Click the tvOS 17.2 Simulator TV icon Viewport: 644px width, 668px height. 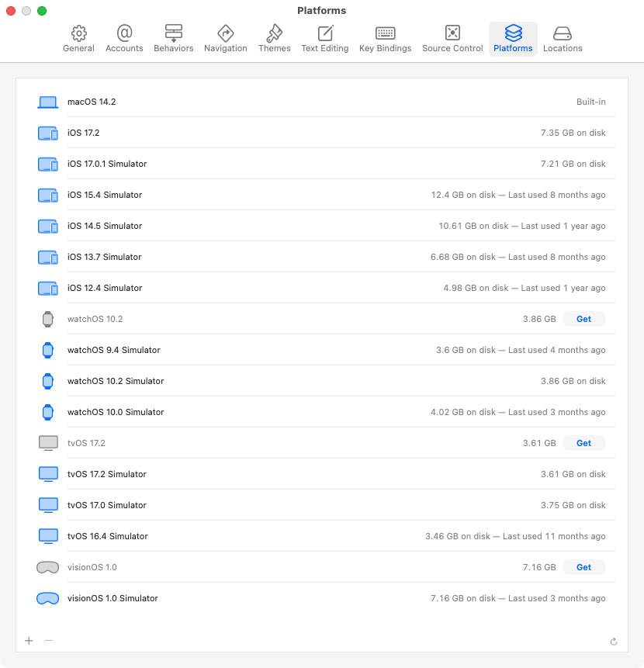coord(48,474)
